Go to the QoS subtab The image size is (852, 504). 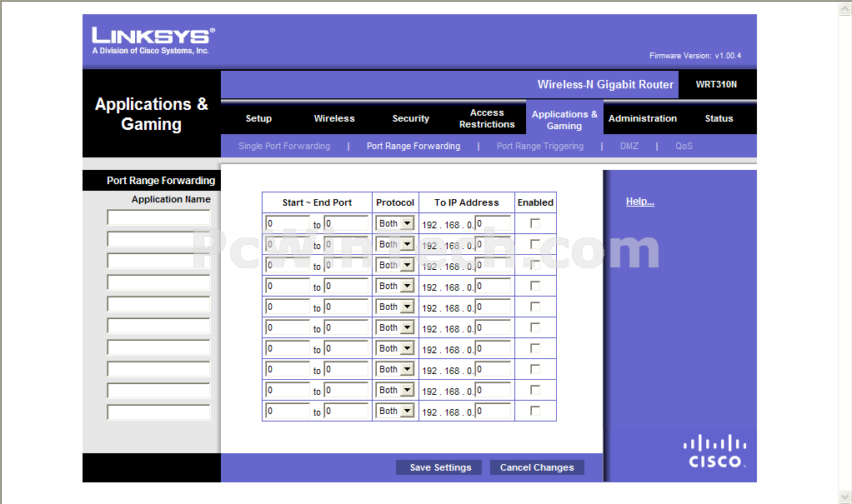pos(684,146)
